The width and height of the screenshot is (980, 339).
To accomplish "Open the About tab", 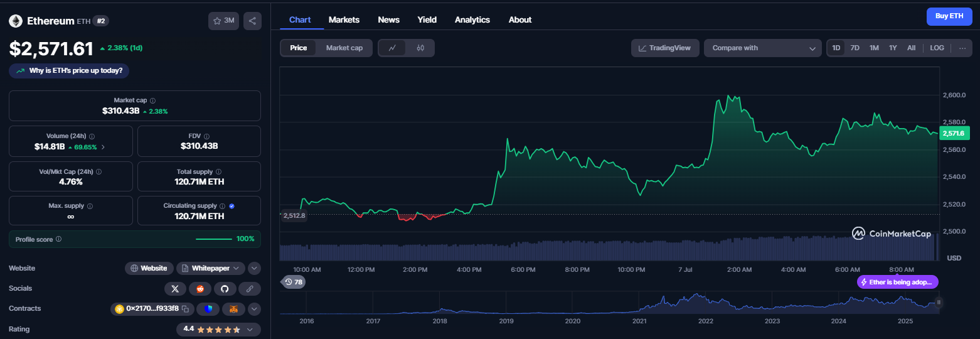I will 520,19.
